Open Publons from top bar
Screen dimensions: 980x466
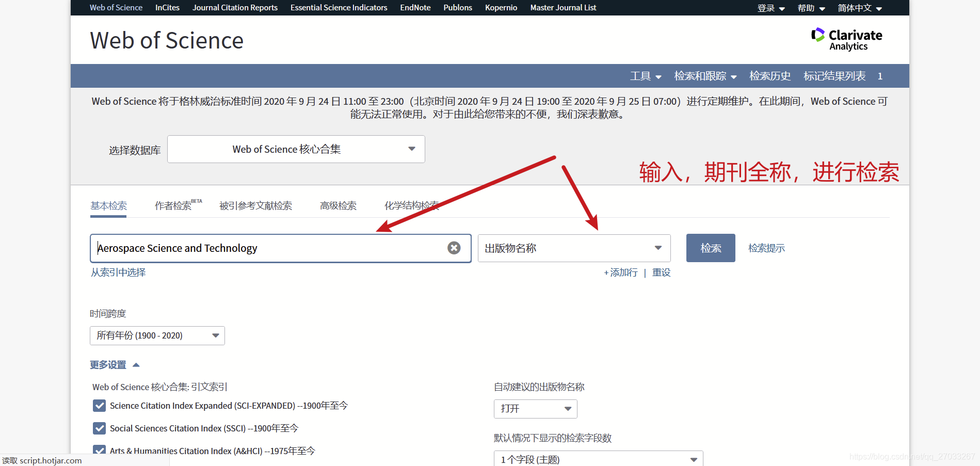click(458, 8)
